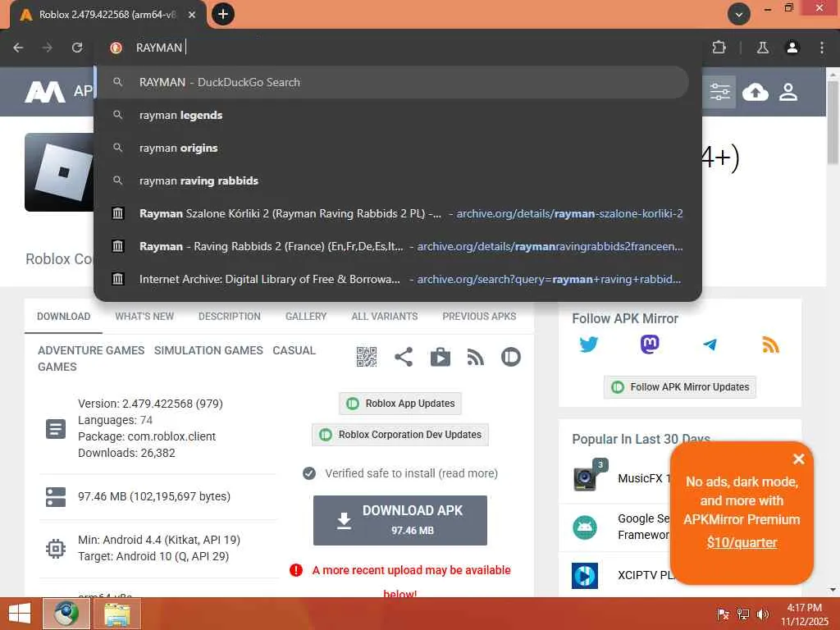Image resolution: width=840 pixels, height=630 pixels.
Task: Open the tab search dropdown arrow
Action: pos(738,14)
